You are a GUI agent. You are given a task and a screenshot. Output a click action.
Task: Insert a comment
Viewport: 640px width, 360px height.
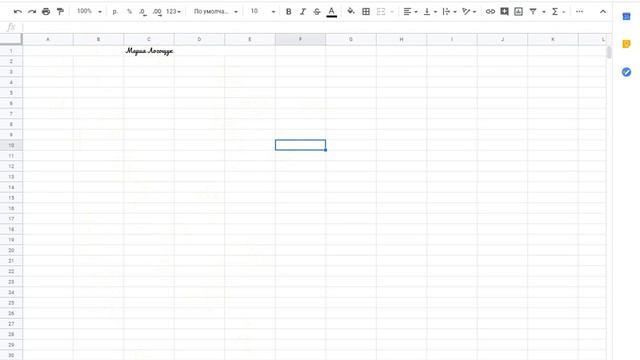tap(504, 11)
